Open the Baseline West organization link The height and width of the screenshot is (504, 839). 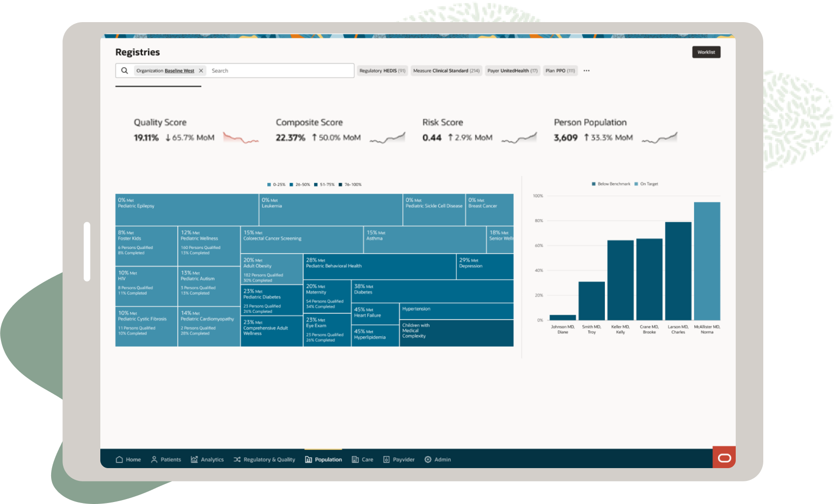point(179,70)
